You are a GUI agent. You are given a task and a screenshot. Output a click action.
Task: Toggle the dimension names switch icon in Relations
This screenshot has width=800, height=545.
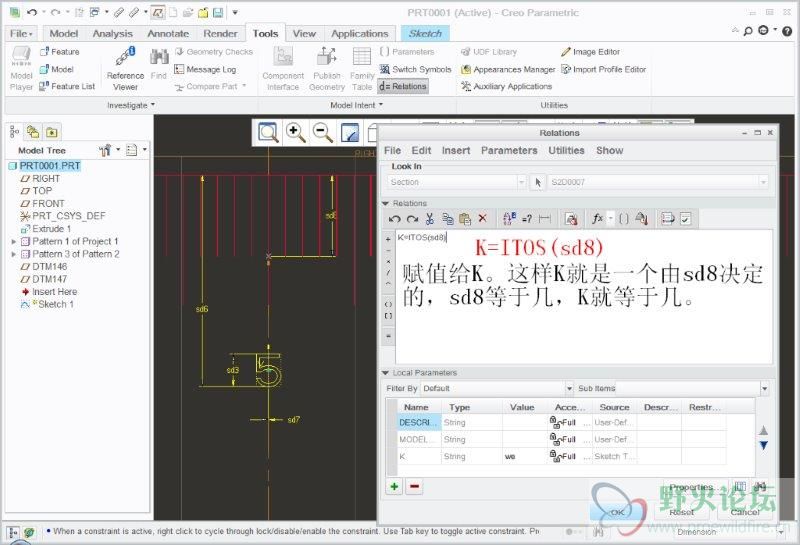pyautogui.click(x=509, y=219)
